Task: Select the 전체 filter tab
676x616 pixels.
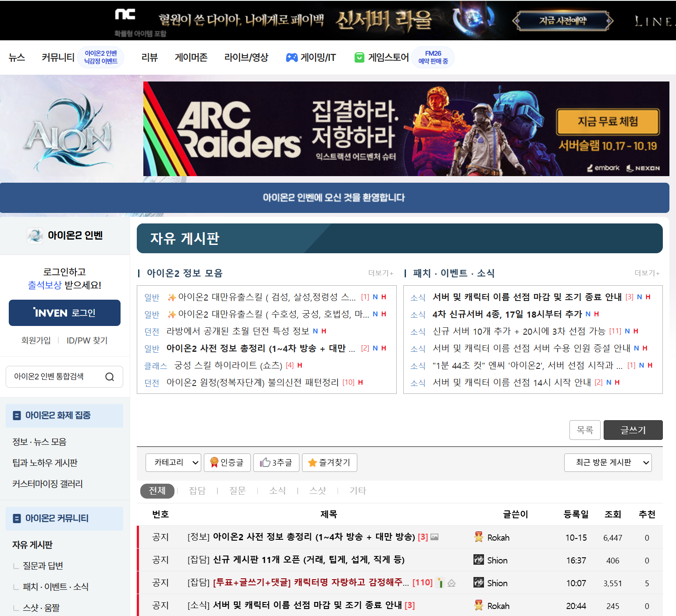Action: [157, 491]
